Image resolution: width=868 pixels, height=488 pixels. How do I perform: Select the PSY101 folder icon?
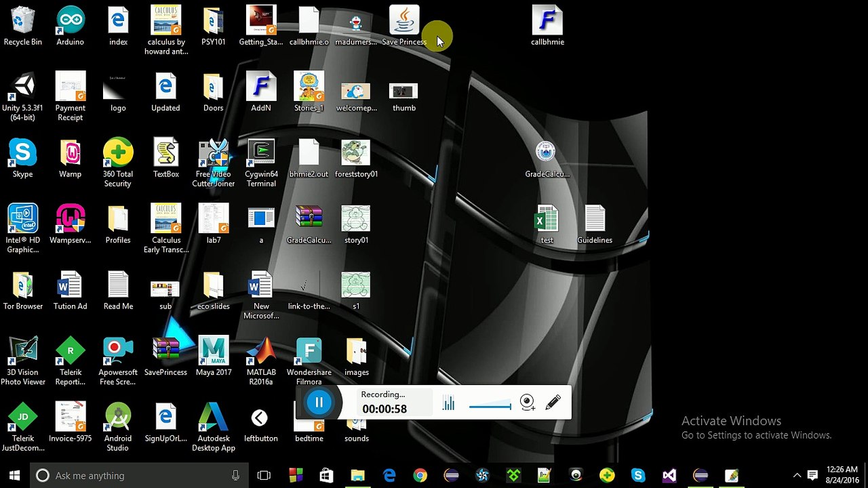pos(214,26)
